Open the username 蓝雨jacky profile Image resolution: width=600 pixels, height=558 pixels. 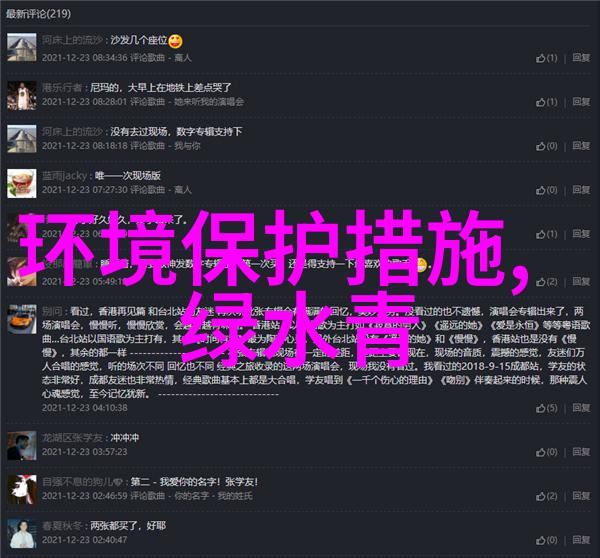[x=64, y=176]
